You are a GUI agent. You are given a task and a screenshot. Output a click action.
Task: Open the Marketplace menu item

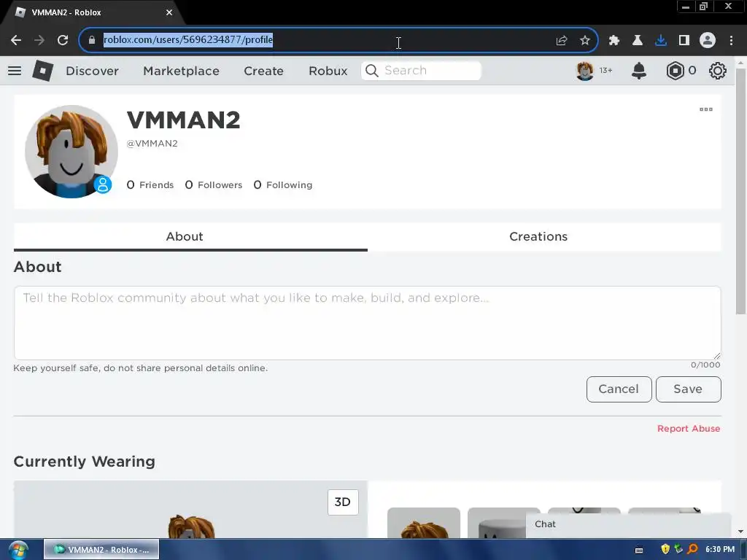coord(181,71)
